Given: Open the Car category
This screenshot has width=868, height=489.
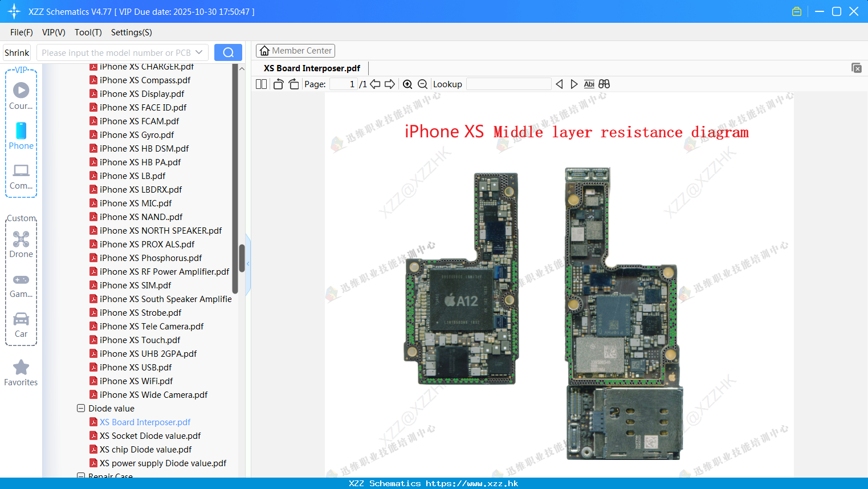Looking at the screenshot, I should [21, 325].
